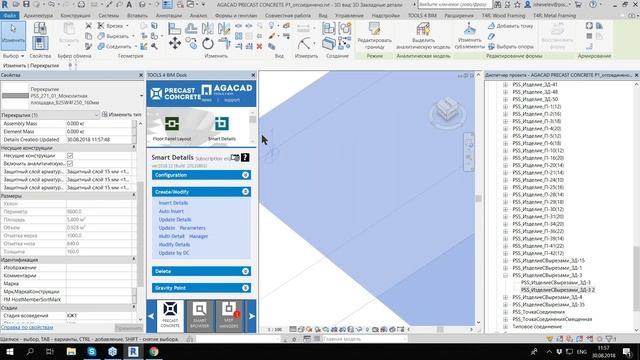Viewport: 640px width, 360px height.
Task: Click Добавить точку tool
Action: [511, 26]
